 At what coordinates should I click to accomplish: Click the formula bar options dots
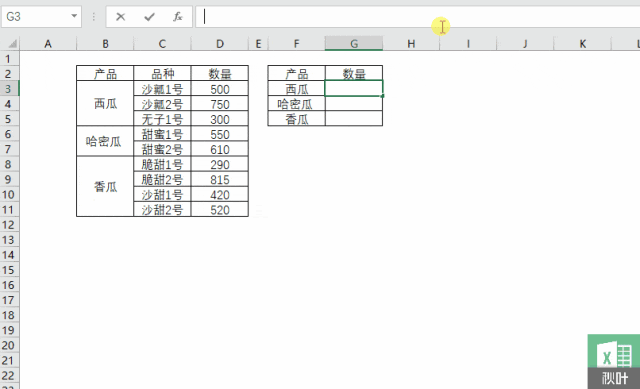pyautogui.click(x=94, y=17)
